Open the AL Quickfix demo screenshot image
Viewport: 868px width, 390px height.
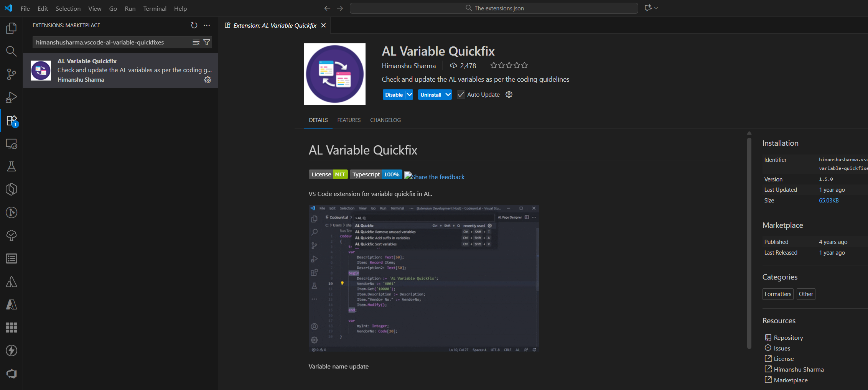click(423, 278)
